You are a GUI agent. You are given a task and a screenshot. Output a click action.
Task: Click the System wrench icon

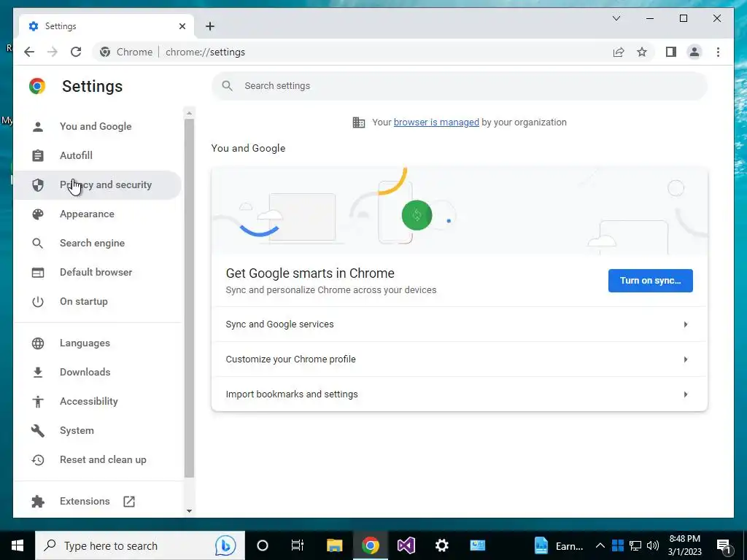pos(38,430)
